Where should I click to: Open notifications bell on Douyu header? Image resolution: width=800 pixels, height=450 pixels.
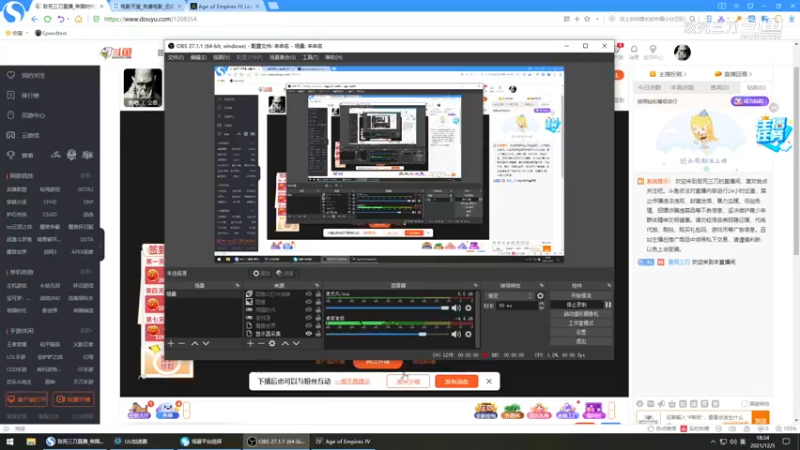634,49
